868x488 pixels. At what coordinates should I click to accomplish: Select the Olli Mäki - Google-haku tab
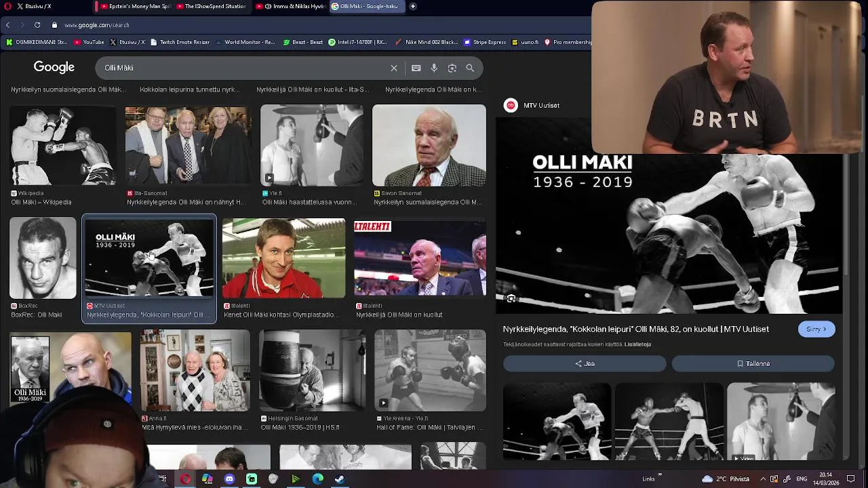pyautogui.click(x=367, y=6)
